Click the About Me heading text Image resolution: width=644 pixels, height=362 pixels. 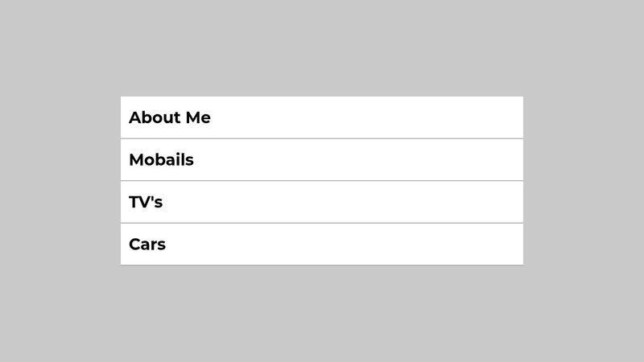[x=170, y=117]
